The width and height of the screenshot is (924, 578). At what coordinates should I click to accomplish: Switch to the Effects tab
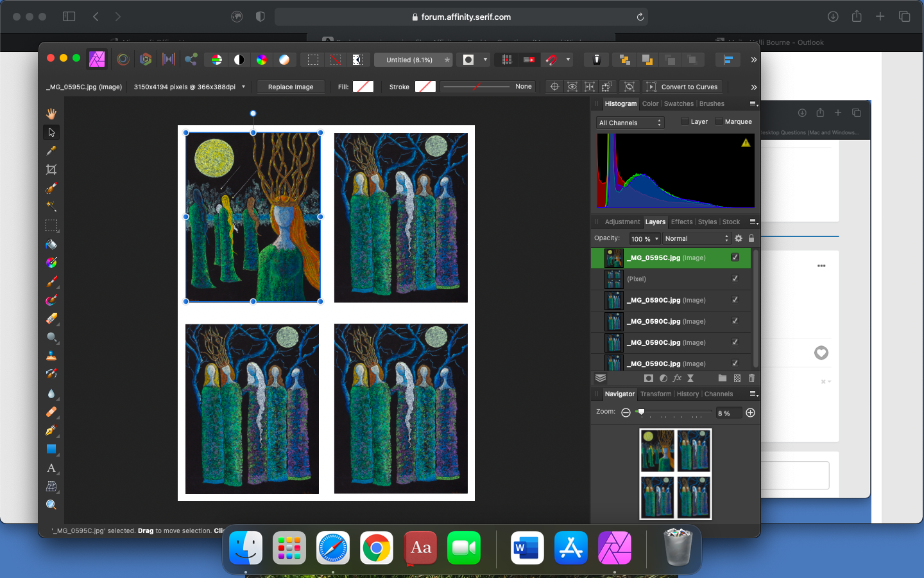(x=681, y=222)
